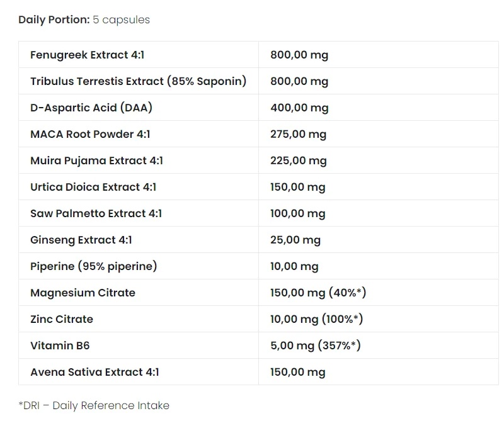Select the Saw Palmetto Extract 4:1 row
The image size is (504, 428).
coord(96,213)
